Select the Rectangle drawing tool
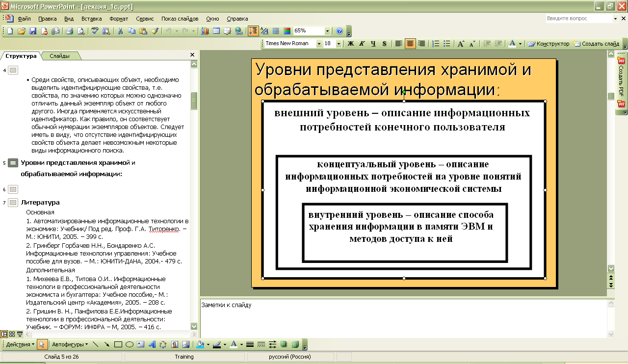The width and height of the screenshot is (628, 364). pyautogui.click(x=118, y=344)
